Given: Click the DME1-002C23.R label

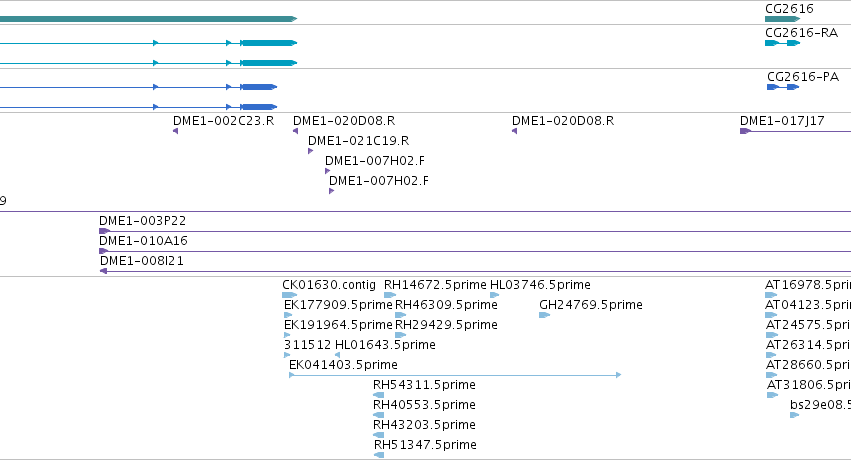Looking at the screenshot, I should tap(224, 120).
